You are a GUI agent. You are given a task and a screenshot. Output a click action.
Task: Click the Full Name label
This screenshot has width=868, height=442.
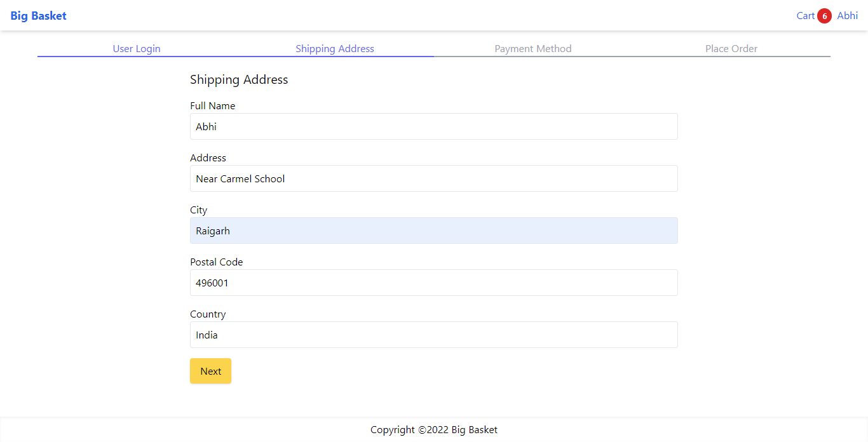(212, 106)
